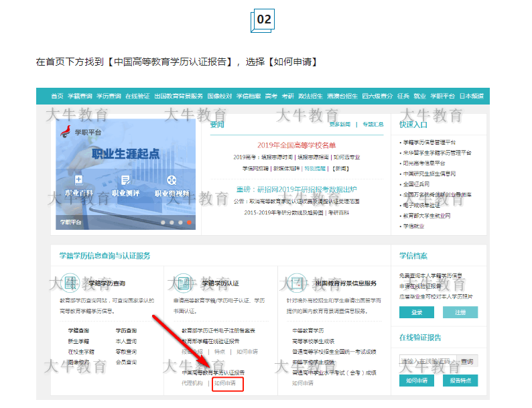Click the 职业测评 notepad icon on banner
This screenshot has width=532, height=408.
(x=125, y=180)
